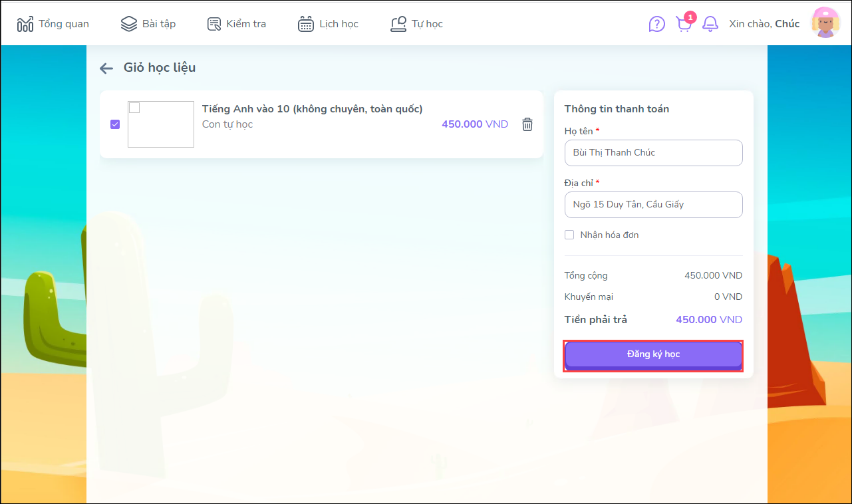This screenshot has width=852, height=504.
Task: Open the shopping cart icon
Action: [684, 24]
